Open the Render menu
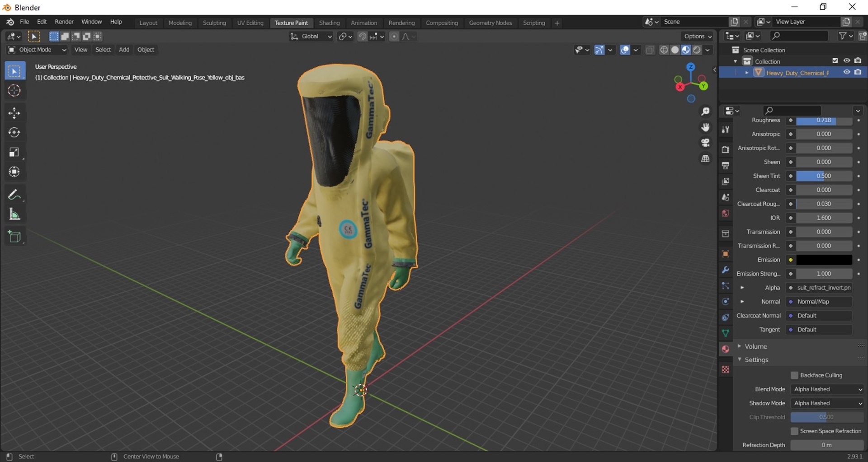The width and height of the screenshot is (868, 462). (64, 22)
